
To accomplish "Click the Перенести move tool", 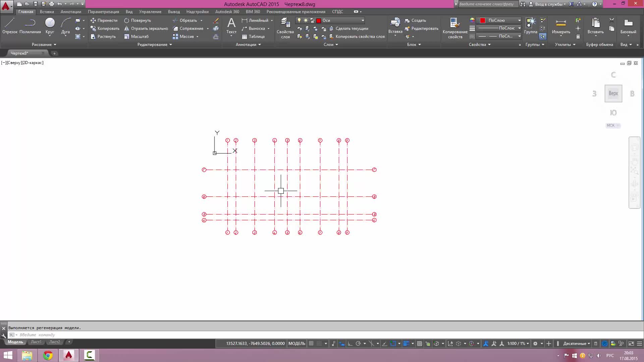I will pyautogui.click(x=104, y=20).
